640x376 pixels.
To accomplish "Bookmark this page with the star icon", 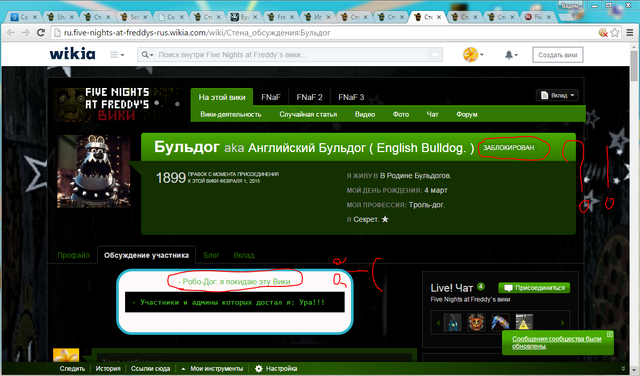I will pyautogui.click(x=615, y=33).
